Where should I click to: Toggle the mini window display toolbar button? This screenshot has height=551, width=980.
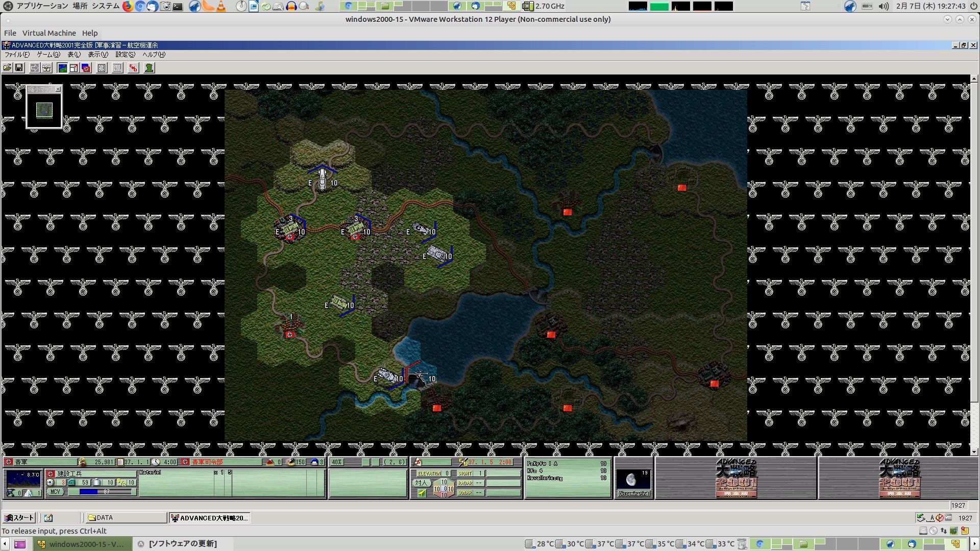coord(74,68)
